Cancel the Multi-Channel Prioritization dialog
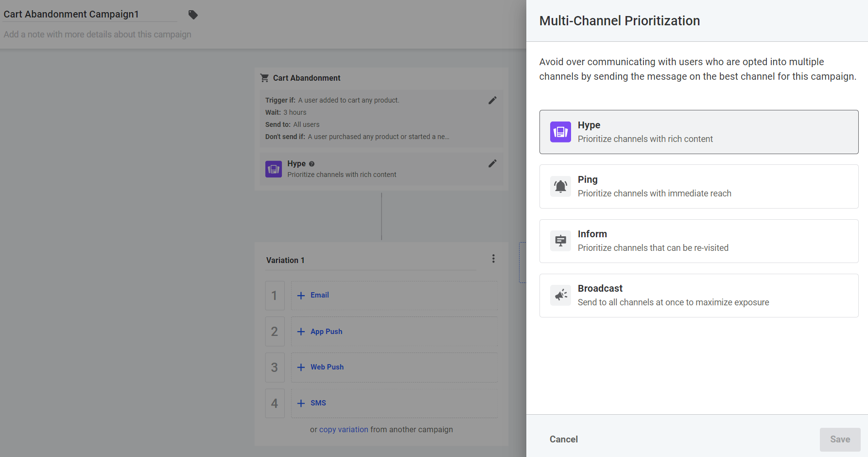Image resolution: width=868 pixels, height=457 pixels. pos(563,439)
